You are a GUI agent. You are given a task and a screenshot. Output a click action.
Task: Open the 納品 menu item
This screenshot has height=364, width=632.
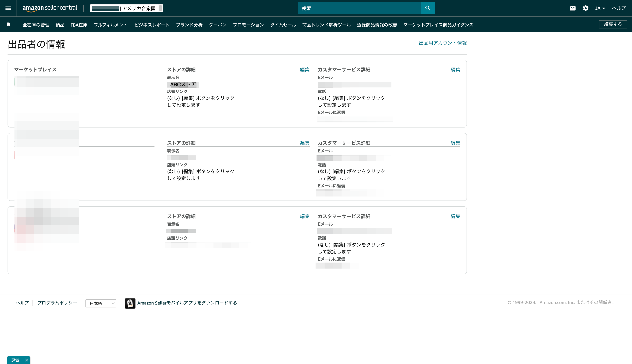(60, 25)
